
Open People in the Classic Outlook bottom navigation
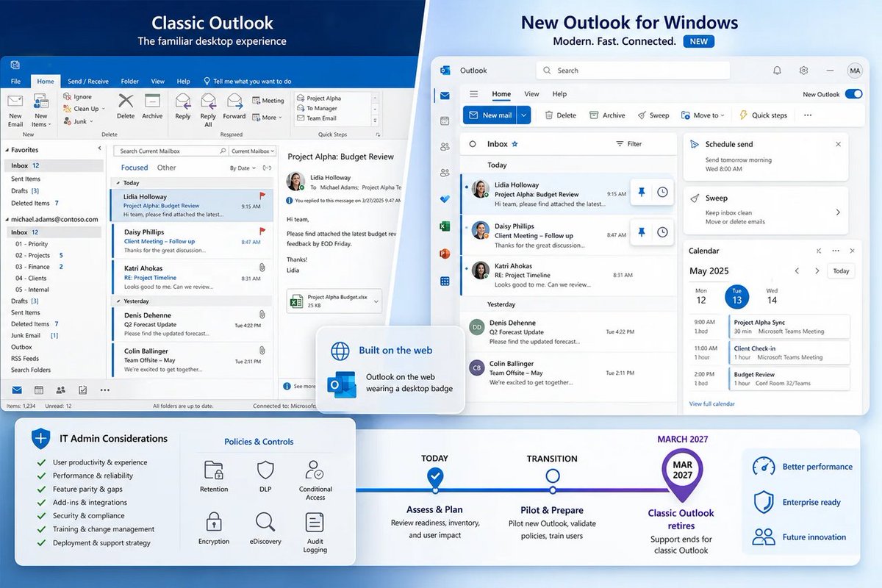tap(60, 390)
